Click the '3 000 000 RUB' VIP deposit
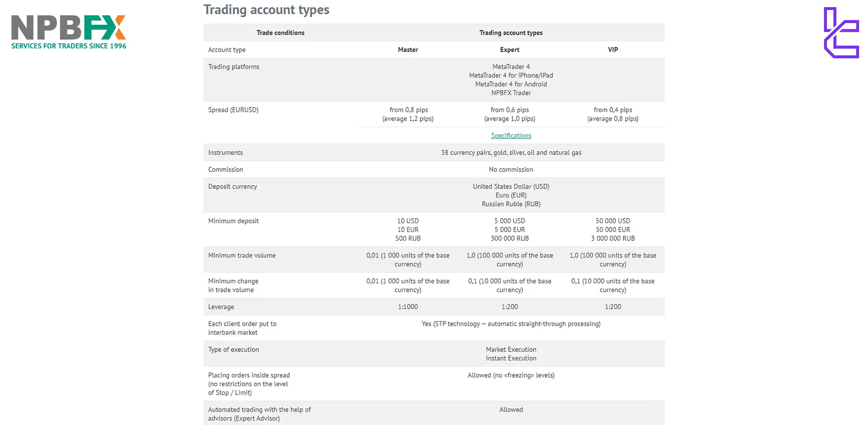The width and height of the screenshot is (868, 425). tap(613, 238)
